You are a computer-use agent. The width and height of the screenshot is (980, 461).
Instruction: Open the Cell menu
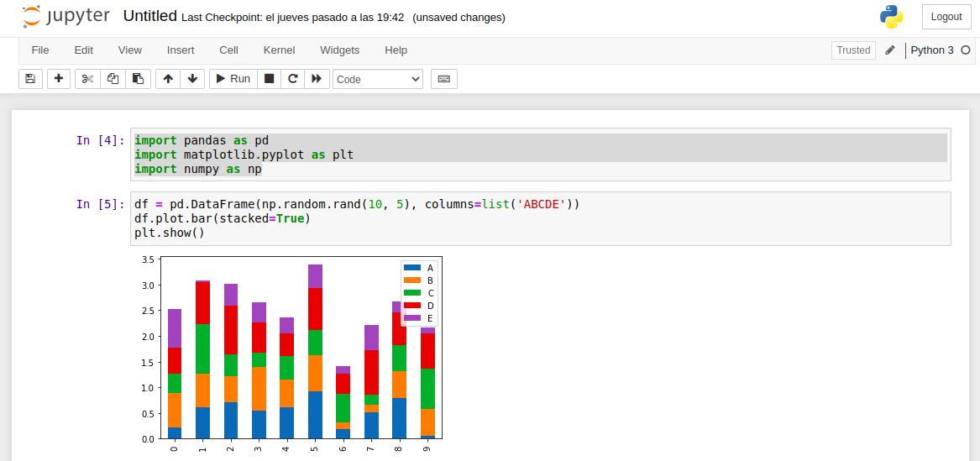tap(228, 50)
